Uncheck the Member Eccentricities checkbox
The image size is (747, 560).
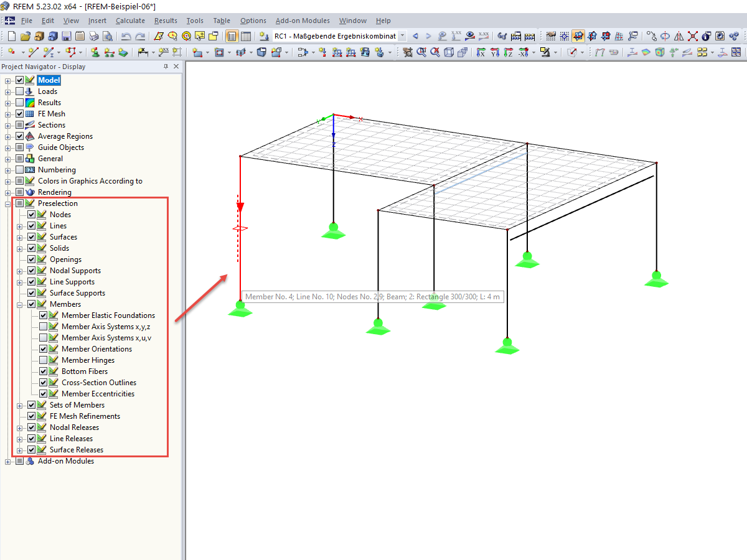(x=43, y=394)
